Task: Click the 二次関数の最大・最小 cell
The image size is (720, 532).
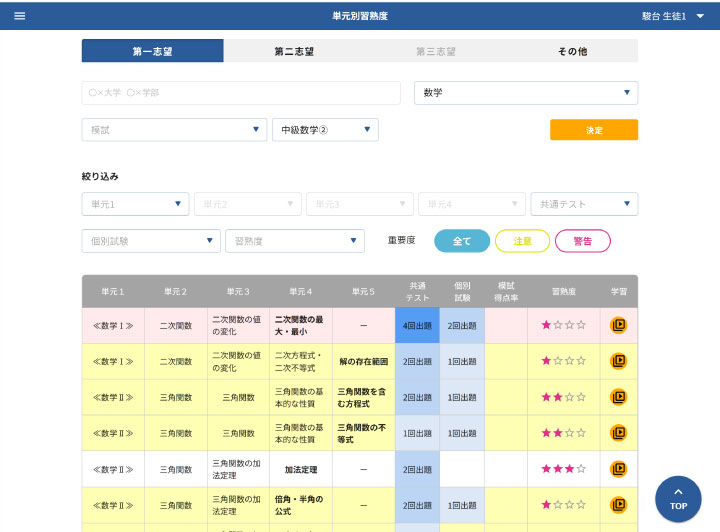Action: (x=301, y=325)
